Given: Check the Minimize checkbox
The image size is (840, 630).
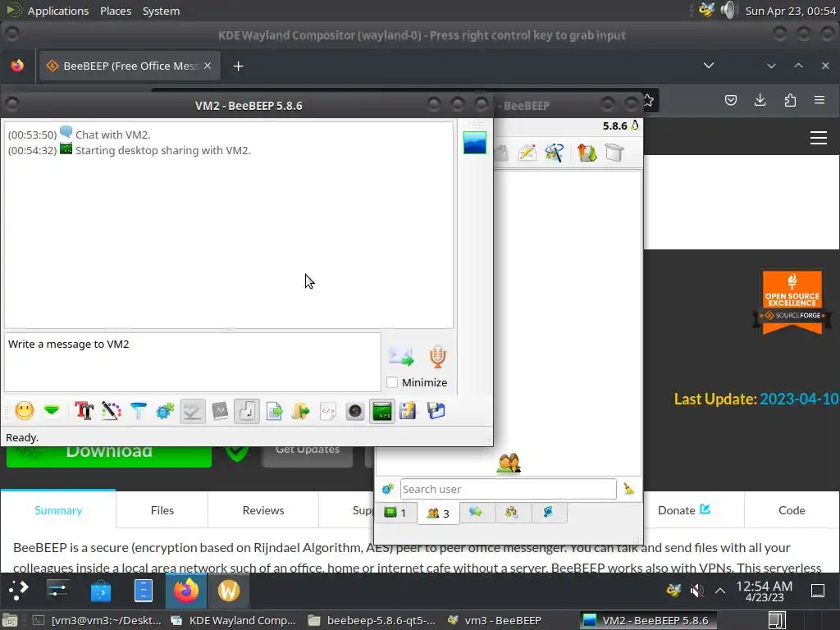Looking at the screenshot, I should coord(392,382).
